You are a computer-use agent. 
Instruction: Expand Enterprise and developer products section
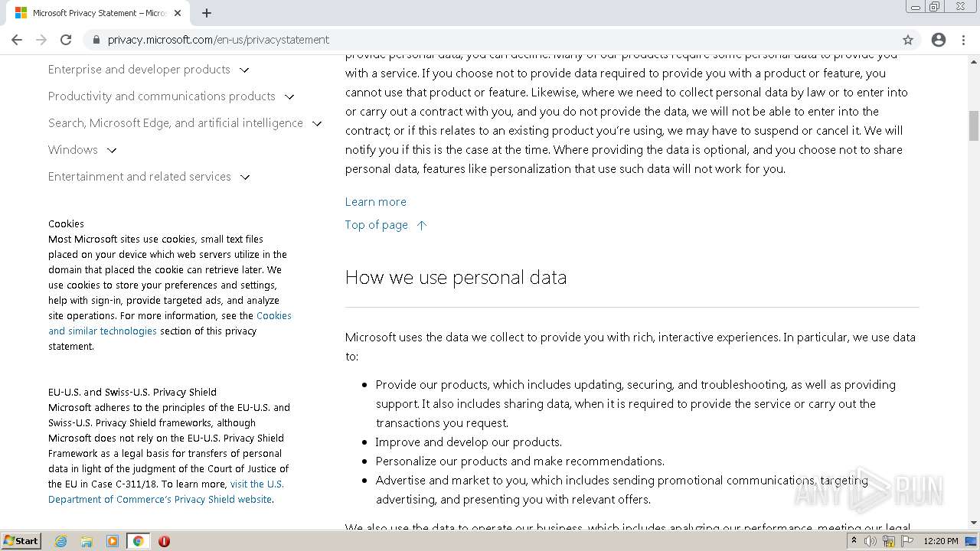coord(244,70)
